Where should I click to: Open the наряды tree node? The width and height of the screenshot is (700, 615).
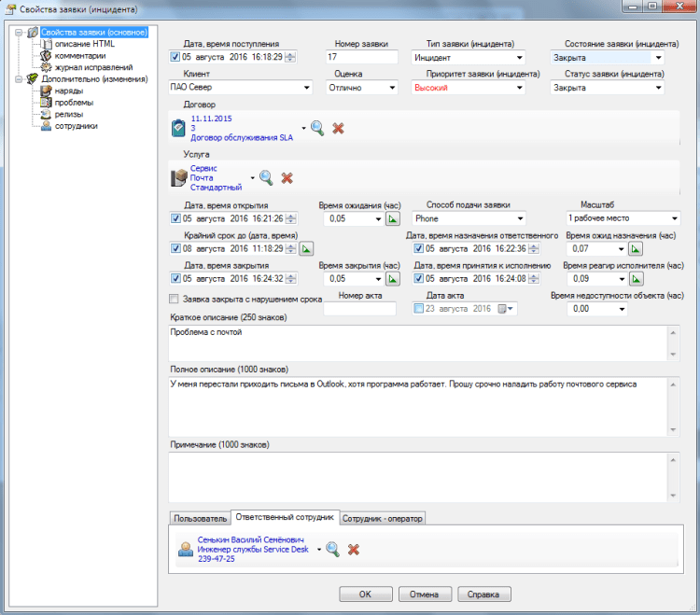(69, 91)
